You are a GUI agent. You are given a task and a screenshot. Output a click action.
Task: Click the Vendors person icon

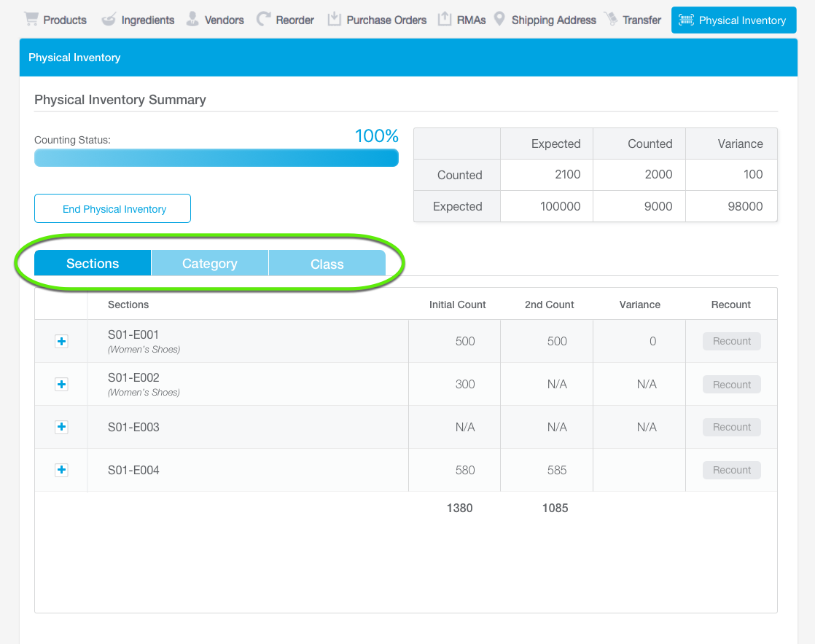[192, 19]
